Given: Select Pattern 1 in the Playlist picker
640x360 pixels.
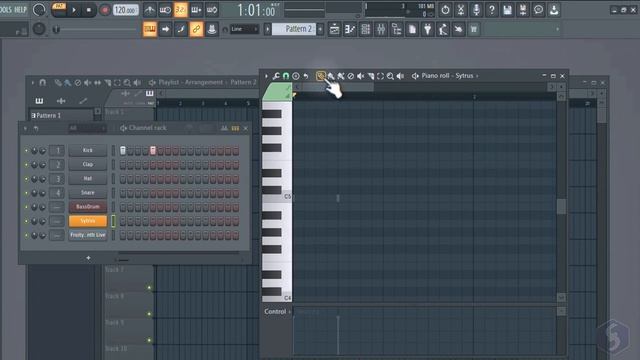Looking at the screenshot, I should 62,116.
